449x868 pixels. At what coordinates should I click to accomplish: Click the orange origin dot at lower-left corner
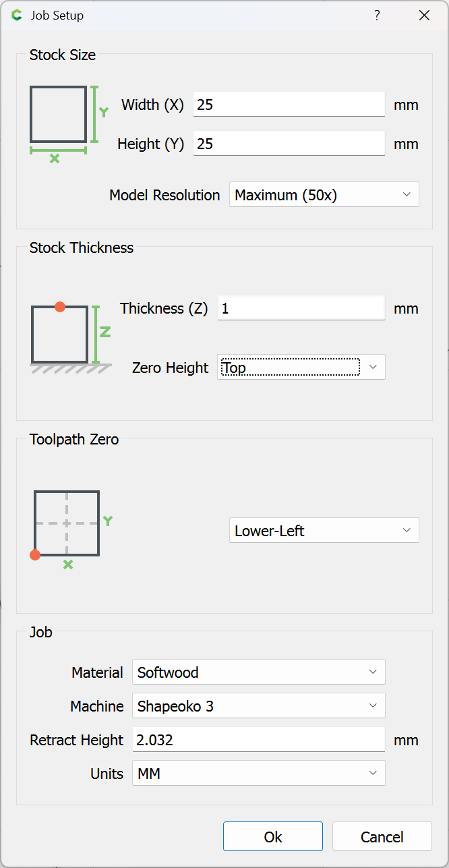[x=35, y=555]
